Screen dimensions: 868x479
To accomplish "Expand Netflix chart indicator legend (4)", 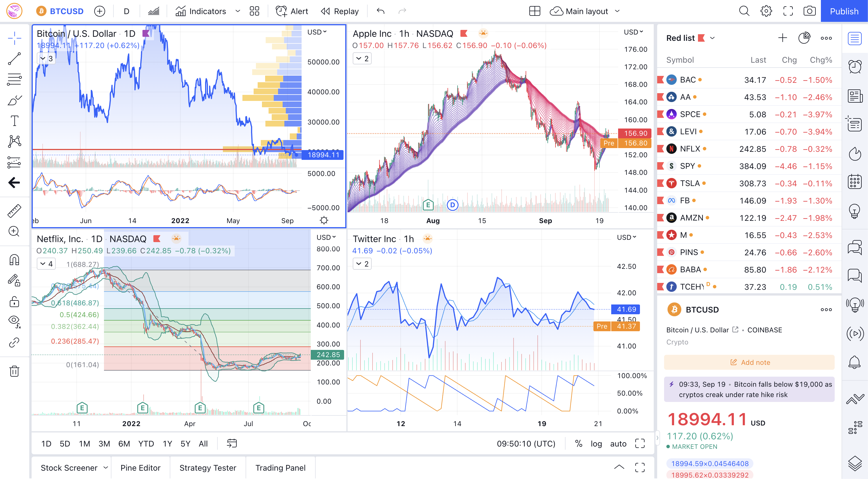I will pos(46,264).
